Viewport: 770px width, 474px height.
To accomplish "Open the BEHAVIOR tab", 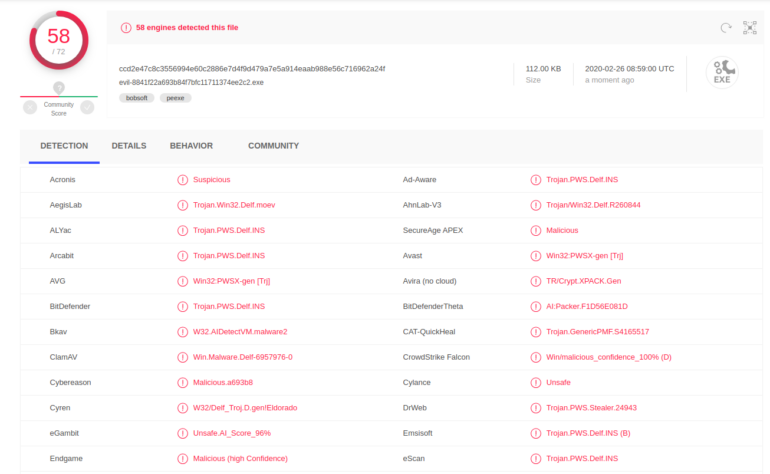I will [191, 146].
